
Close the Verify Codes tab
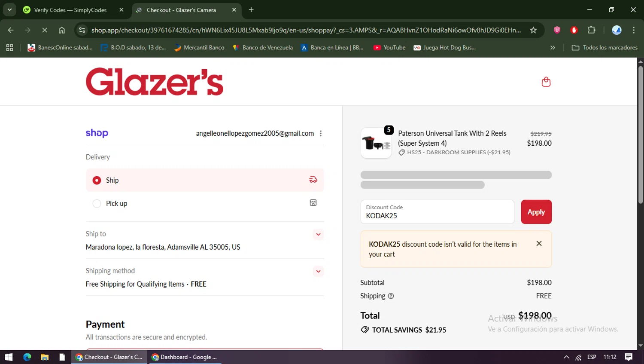point(122,10)
